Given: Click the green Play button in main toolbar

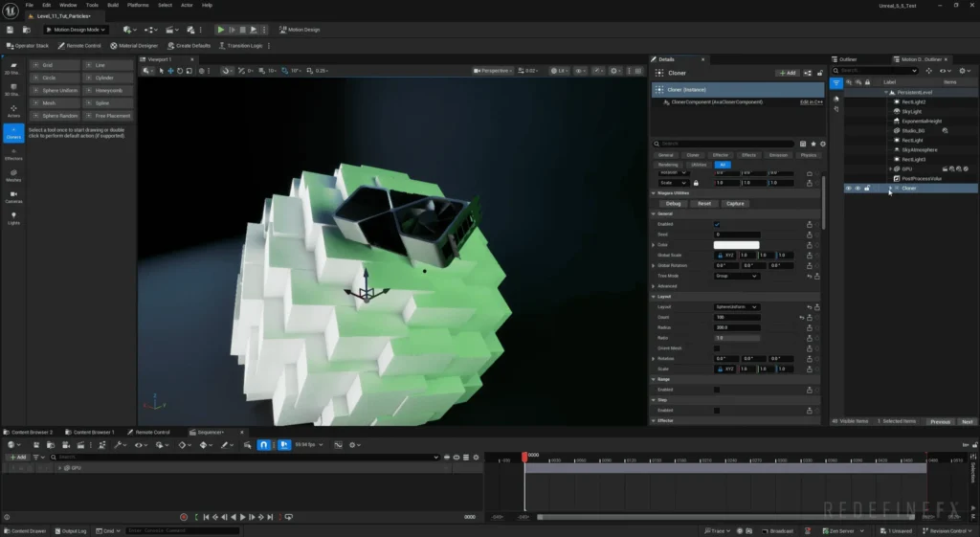Looking at the screenshot, I should pyautogui.click(x=221, y=30).
